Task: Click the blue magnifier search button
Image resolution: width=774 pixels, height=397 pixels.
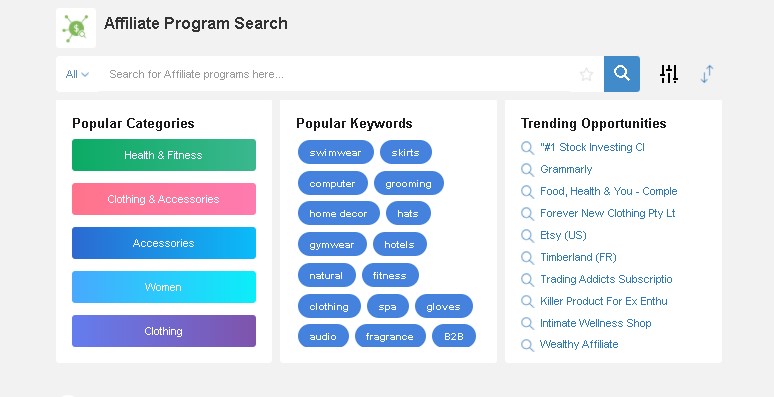Action: tap(621, 74)
